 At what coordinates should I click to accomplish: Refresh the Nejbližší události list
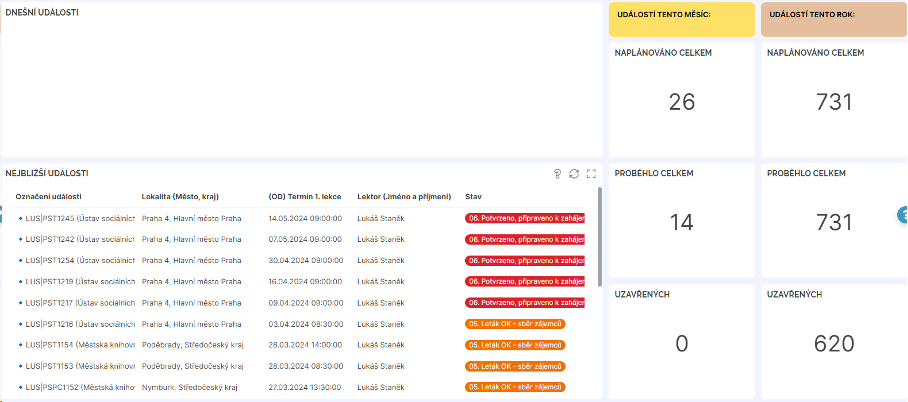(574, 174)
